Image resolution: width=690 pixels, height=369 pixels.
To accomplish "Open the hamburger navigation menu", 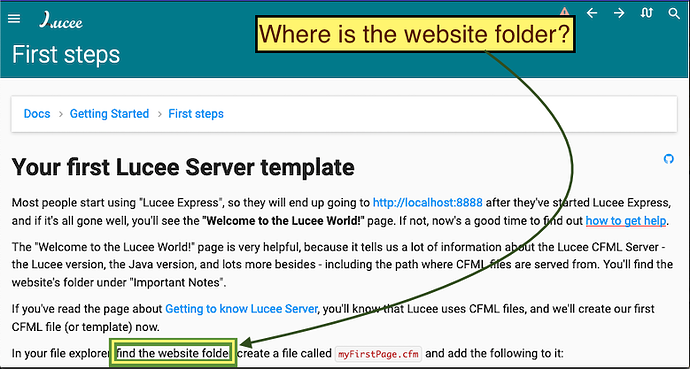I will click(x=14, y=18).
